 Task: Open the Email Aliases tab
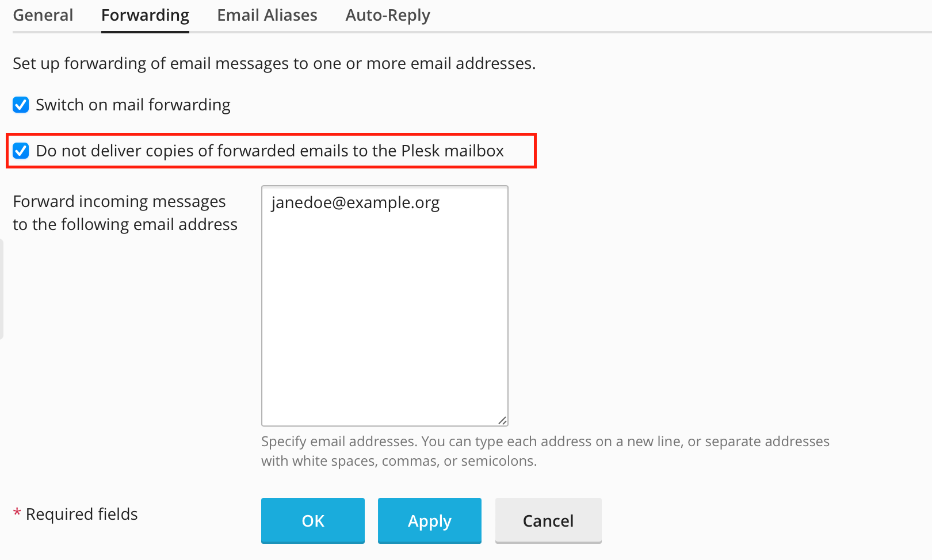tap(267, 16)
